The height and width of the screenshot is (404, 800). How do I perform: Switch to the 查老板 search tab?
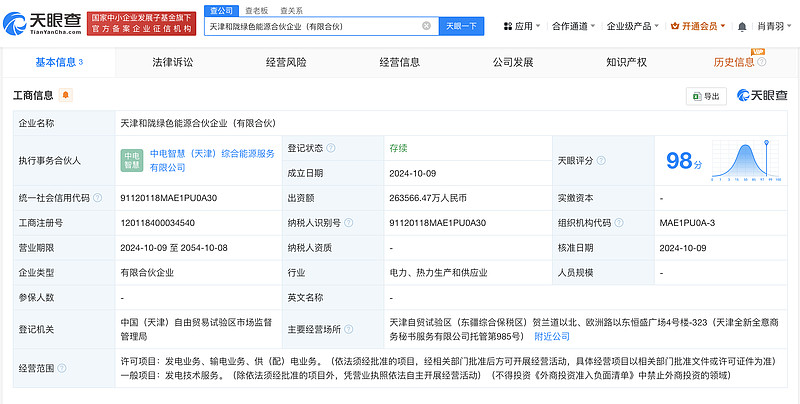[256, 11]
